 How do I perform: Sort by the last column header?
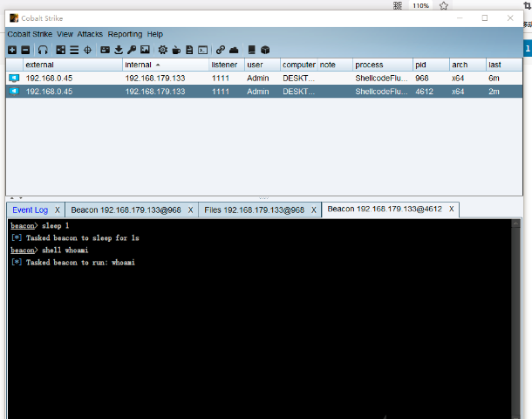[x=504, y=65]
